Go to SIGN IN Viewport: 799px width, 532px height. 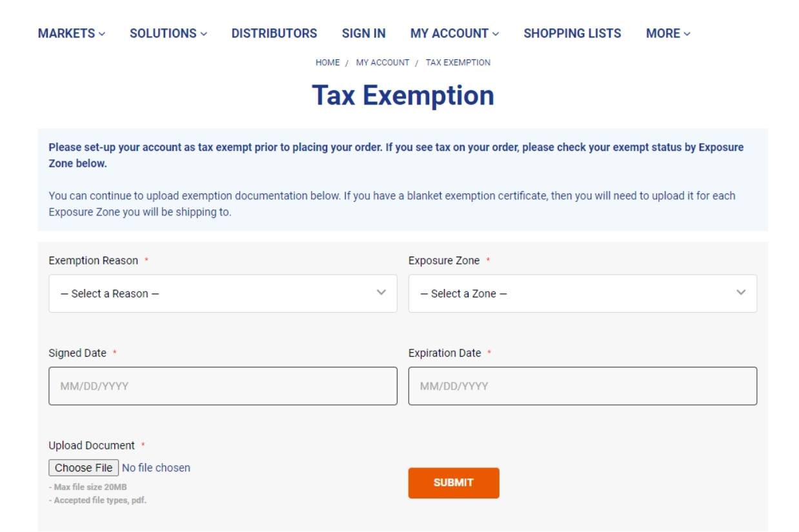click(x=364, y=33)
